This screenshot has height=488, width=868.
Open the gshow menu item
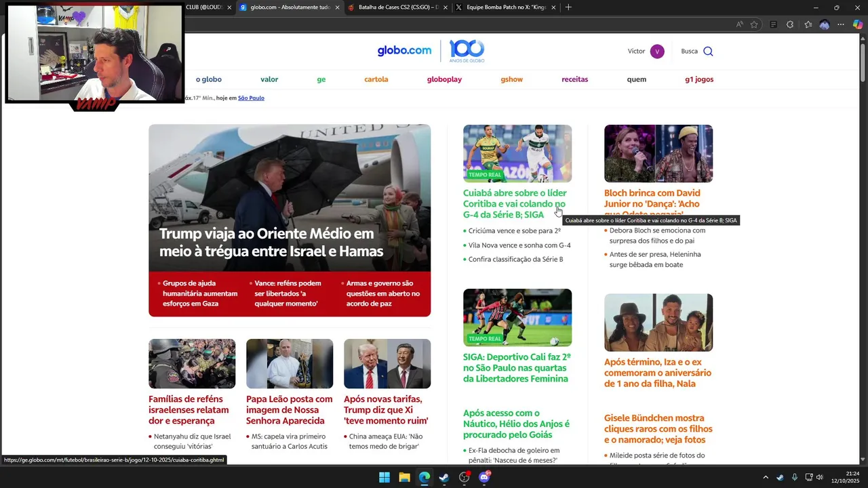pos(512,79)
